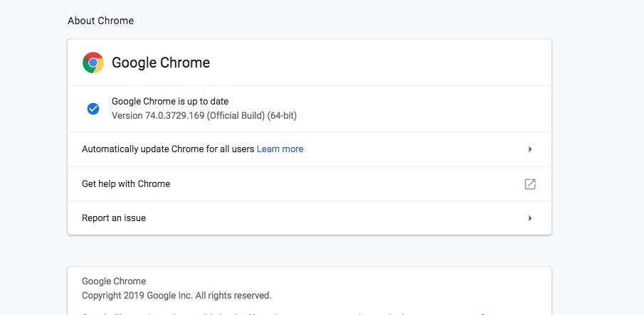This screenshot has width=644, height=315.
Task: Click the blue up-to-date checkmark icon
Action: [93, 109]
